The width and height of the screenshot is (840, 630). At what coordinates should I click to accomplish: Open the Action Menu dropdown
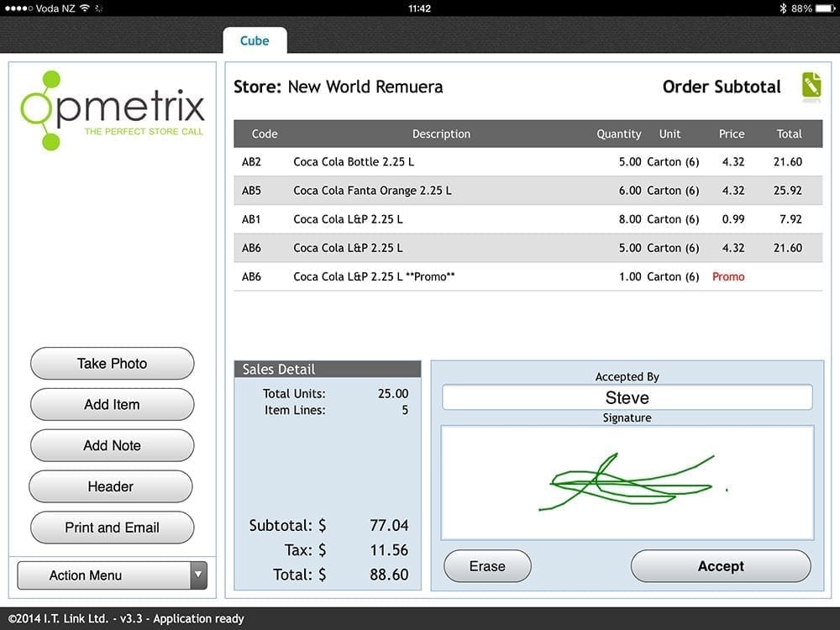(x=112, y=575)
